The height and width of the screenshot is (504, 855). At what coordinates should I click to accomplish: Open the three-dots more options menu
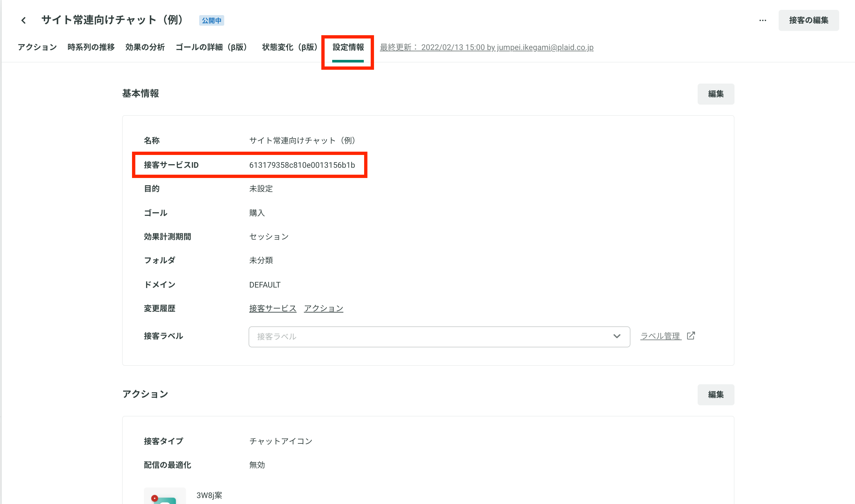(x=762, y=20)
